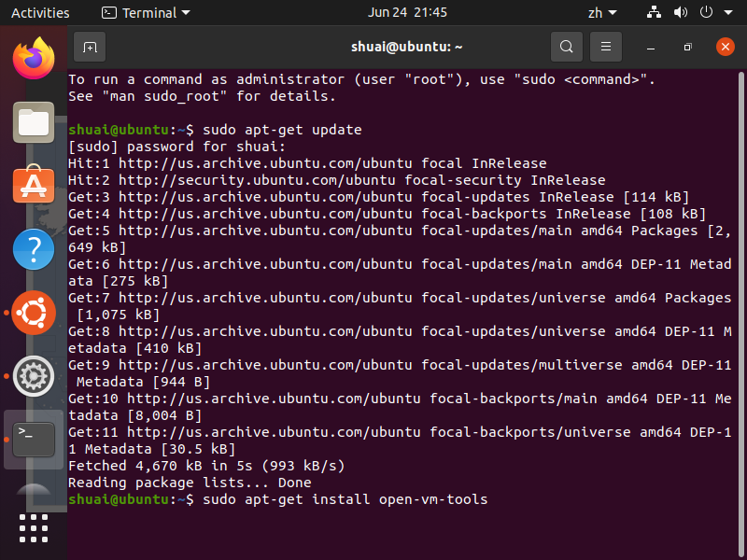The image size is (747, 560).
Task: Click the terminal search magnifier button
Action: click(x=566, y=47)
